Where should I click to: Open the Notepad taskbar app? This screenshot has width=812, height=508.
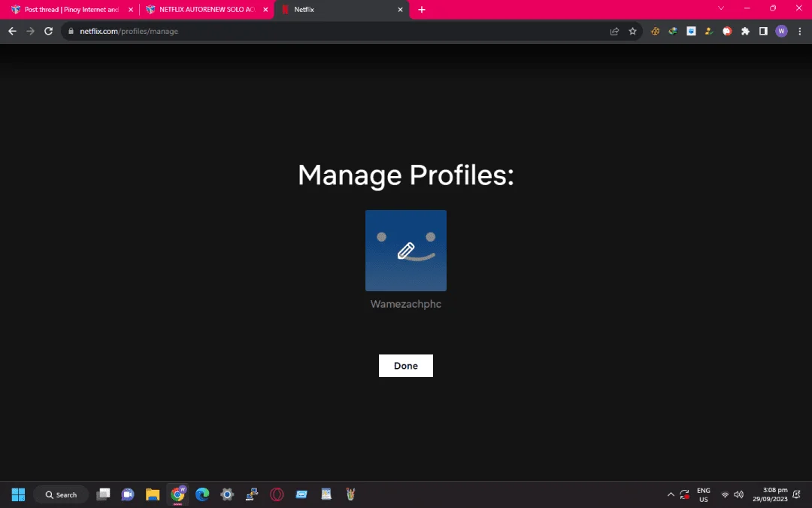326,494
